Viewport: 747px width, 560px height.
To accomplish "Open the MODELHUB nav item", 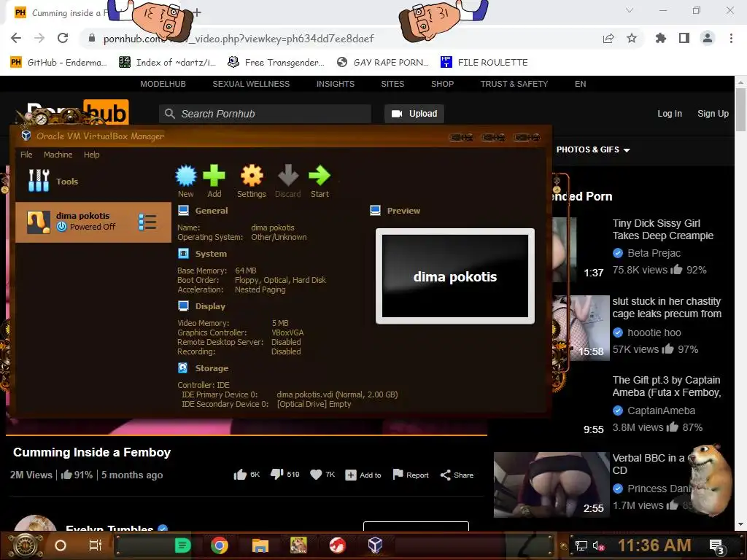I will (163, 84).
